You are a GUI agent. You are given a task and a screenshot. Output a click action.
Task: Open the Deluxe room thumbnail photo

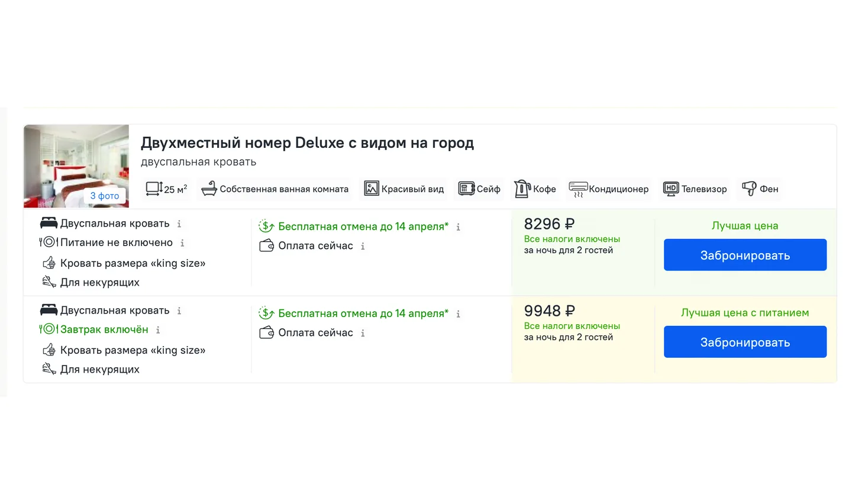pos(76,166)
